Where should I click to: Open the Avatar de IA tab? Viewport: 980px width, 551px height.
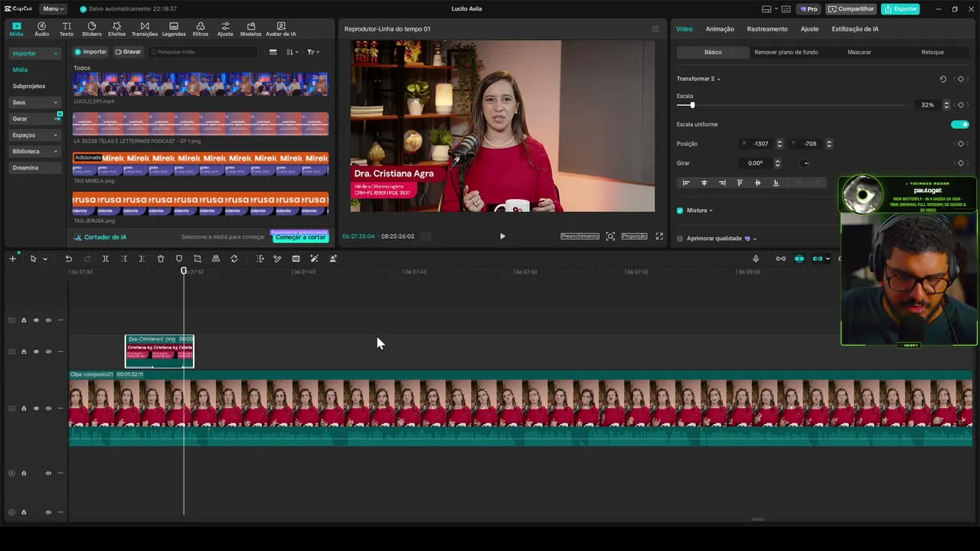pyautogui.click(x=280, y=29)
